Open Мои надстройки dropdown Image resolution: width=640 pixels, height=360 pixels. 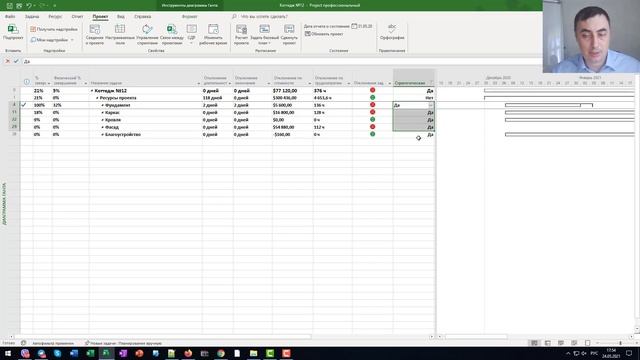[x=52, y=40]
